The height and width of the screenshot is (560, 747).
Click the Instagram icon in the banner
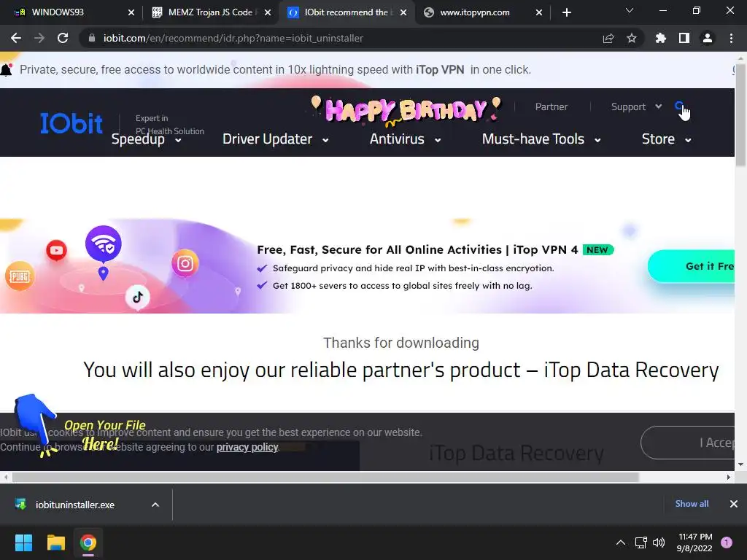185,263
